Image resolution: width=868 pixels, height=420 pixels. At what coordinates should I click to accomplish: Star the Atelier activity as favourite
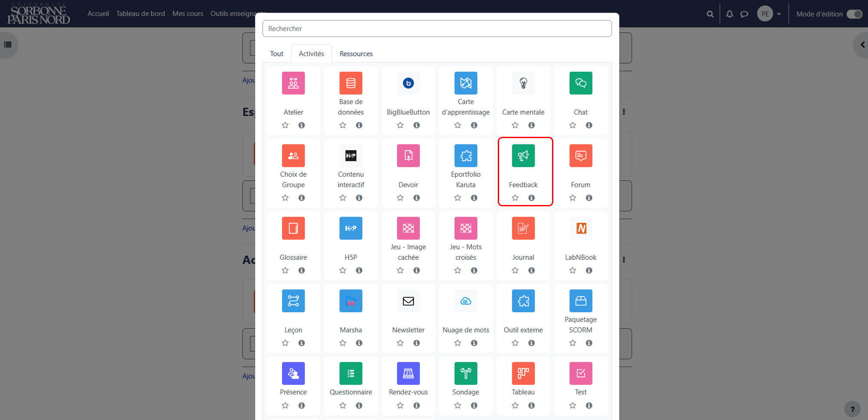pyautogui.click(x=285, y=125)
